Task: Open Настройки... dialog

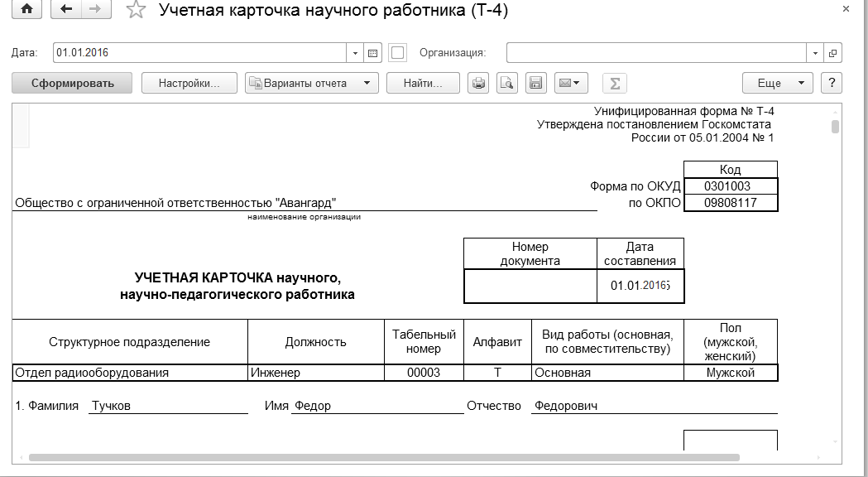Action: (x=189, y=83)
